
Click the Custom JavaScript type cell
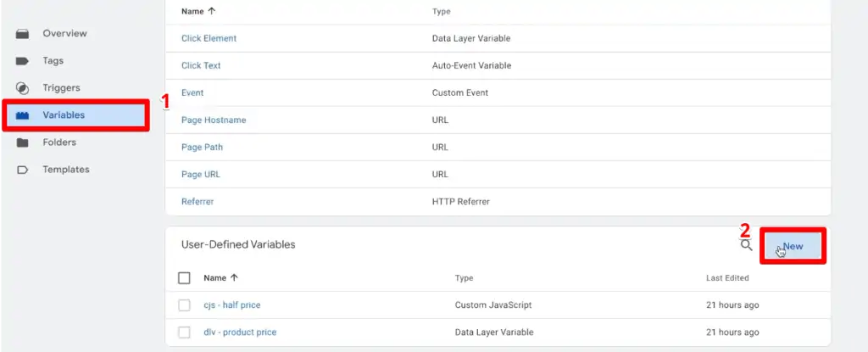pos(493,305)
